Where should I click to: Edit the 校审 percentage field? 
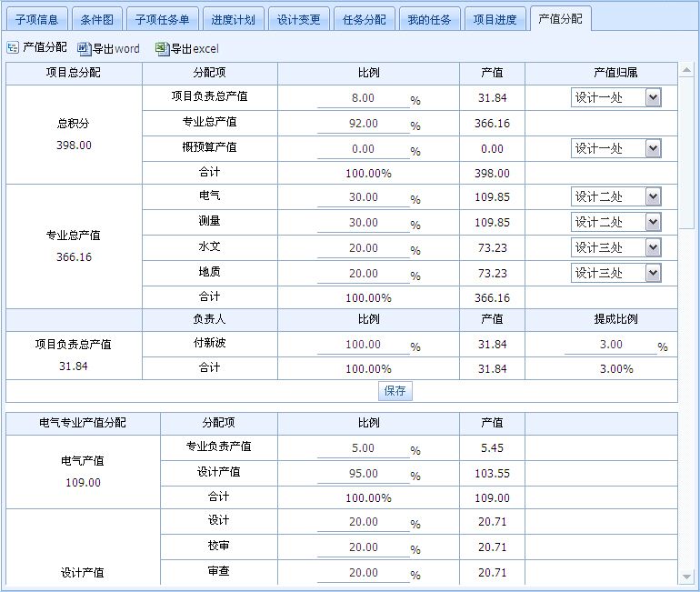[363, 547]
